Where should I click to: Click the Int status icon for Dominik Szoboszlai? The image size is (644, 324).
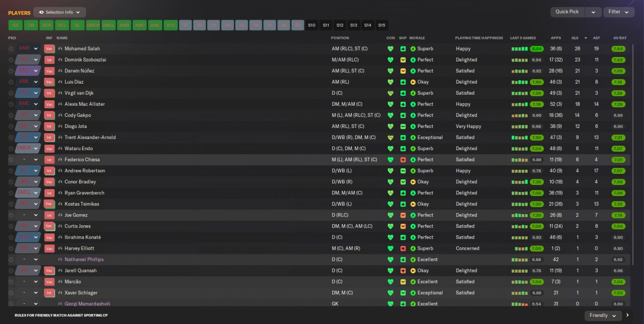click(x=49, y=60)
